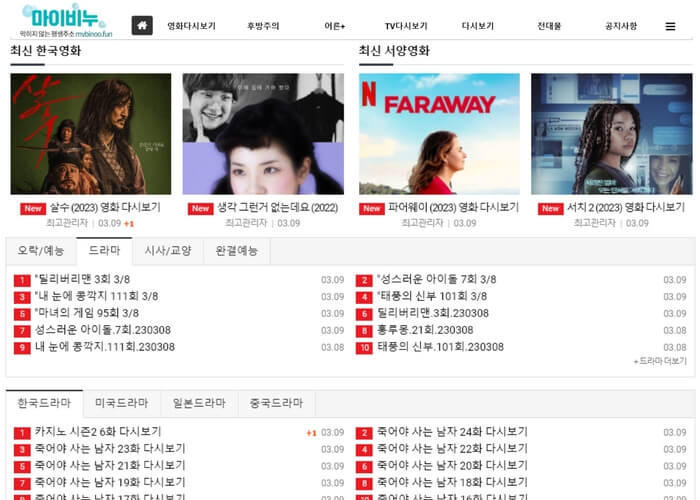Open "내 눈에 콩깍지 111회 3/8" entry

click(x=96, y=296)
